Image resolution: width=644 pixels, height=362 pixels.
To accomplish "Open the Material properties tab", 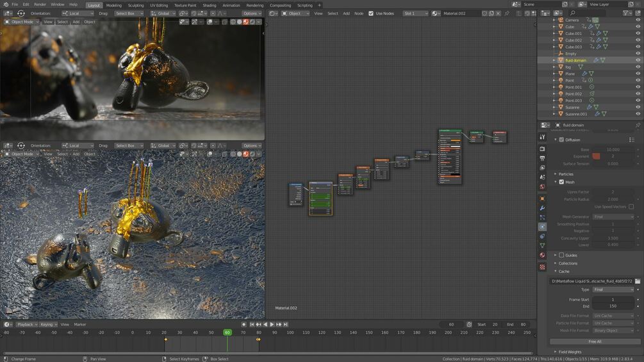I will (542, 255).
